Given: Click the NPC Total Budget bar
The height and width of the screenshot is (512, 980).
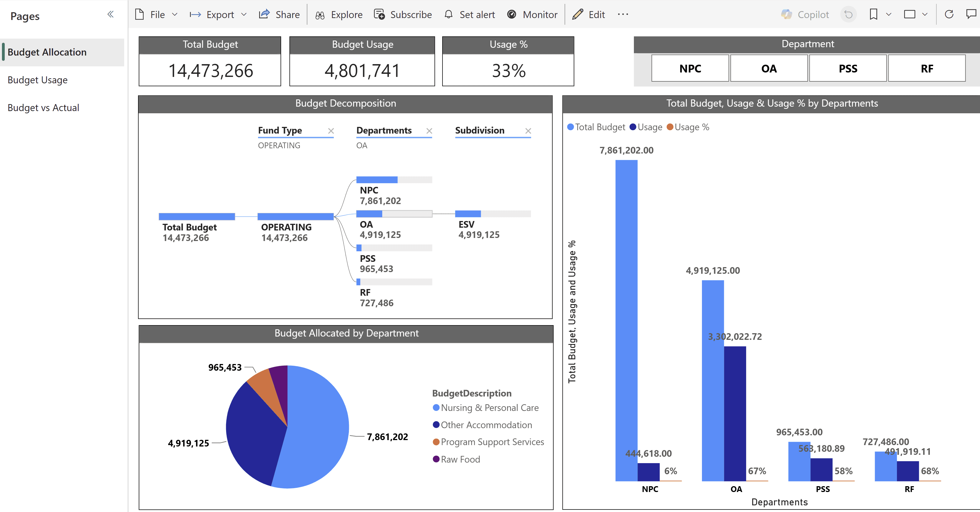Looking at the screenshot, I should [626, 320].
